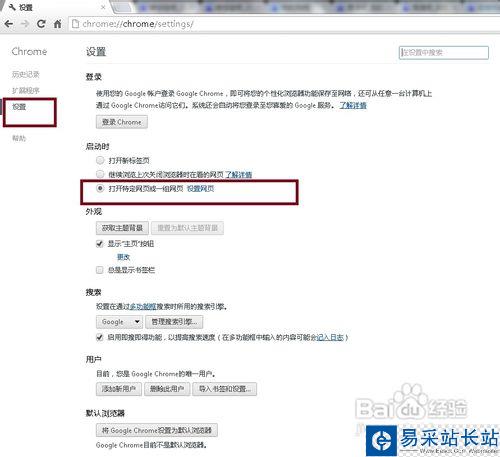Open 扩展程序 in the sidebar

pos(26,90)
